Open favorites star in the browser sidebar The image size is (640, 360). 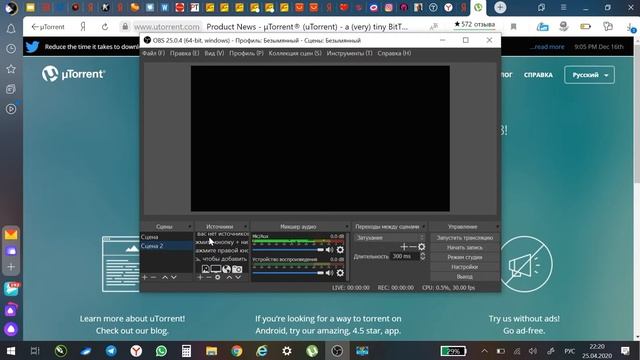pos(11,69)
